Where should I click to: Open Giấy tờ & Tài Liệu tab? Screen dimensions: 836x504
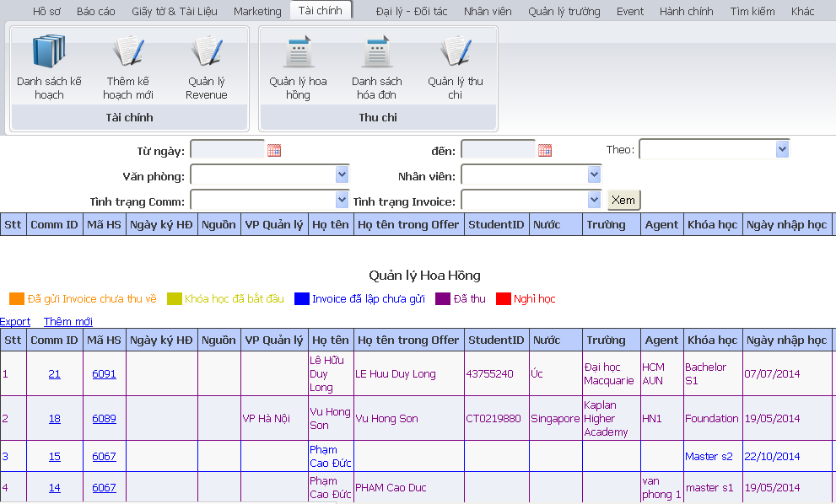tap(175, 11)
